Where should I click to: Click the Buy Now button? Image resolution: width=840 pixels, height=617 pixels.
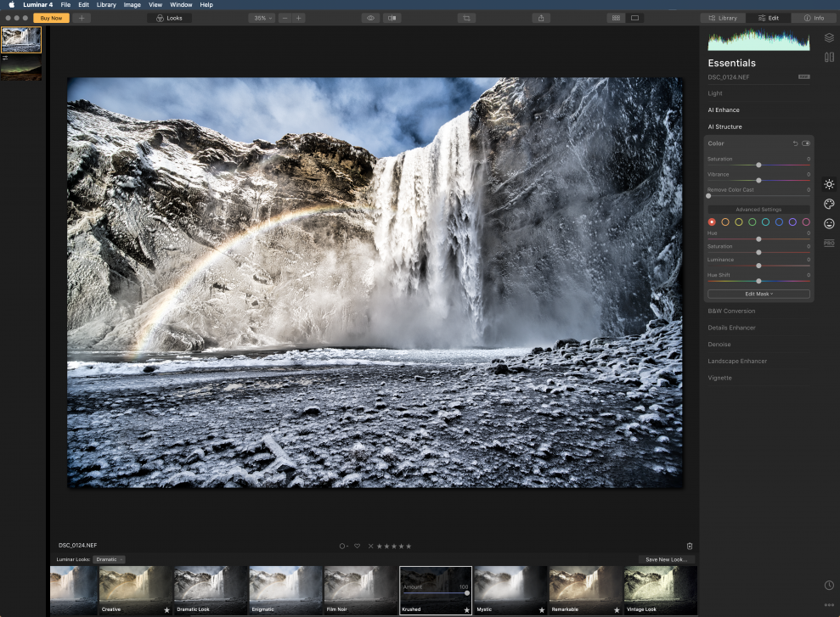click(51, 18)
